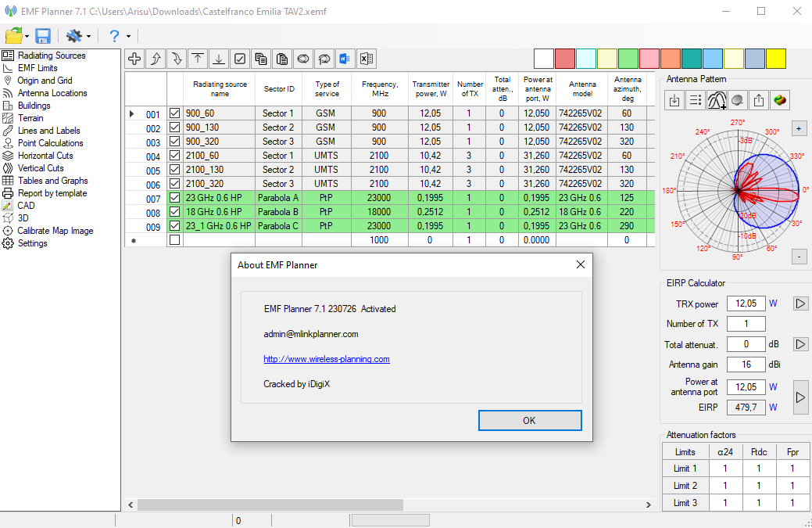
Task: Click the import antenna pattern icon
Action: pos(674,100)
